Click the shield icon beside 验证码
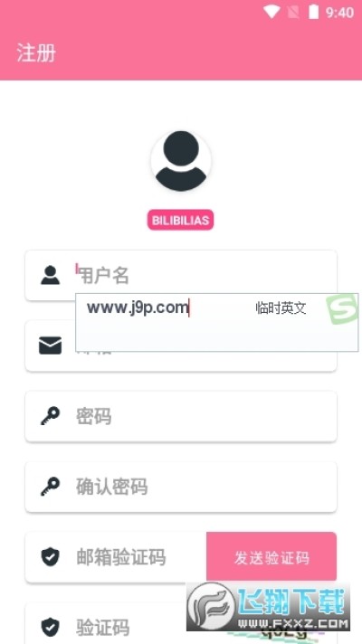Viewport: 362px width, 644px height. coord(50,627)
